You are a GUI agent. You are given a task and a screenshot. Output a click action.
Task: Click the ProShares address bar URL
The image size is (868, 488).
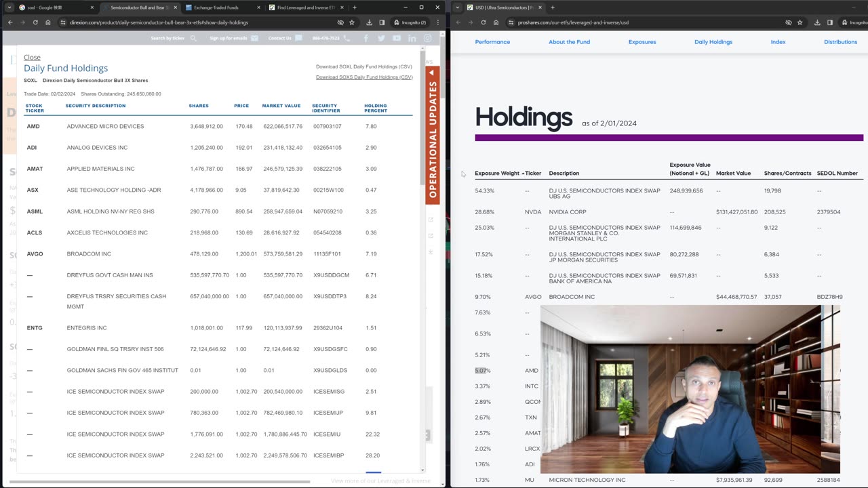coord(573,22)
